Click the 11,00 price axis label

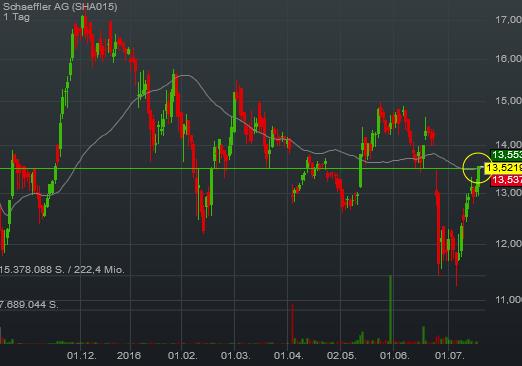click(x=508, y=300)
